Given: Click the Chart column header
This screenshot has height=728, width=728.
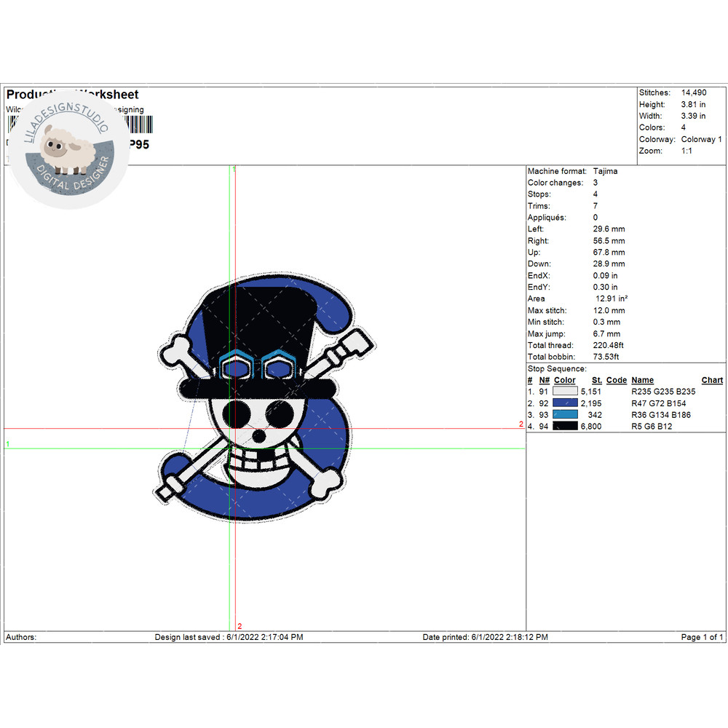Looking at the screenshot, I should [712, 380].
